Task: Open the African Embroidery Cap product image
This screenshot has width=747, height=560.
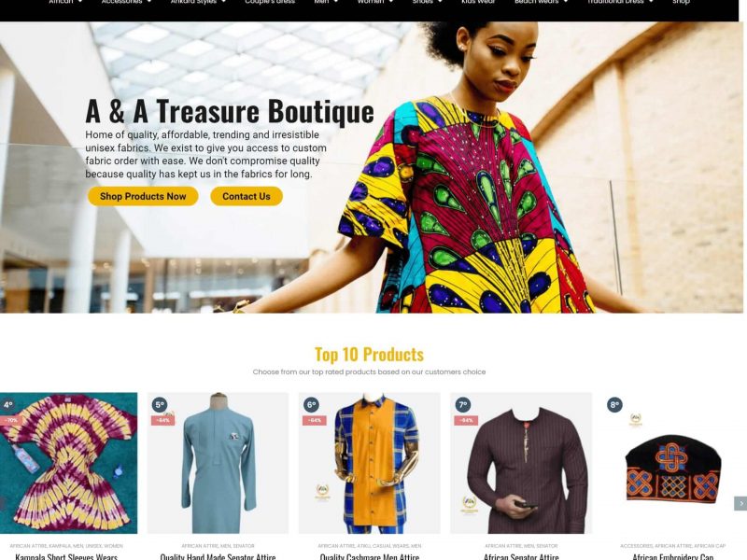Action: coord(672,463)
